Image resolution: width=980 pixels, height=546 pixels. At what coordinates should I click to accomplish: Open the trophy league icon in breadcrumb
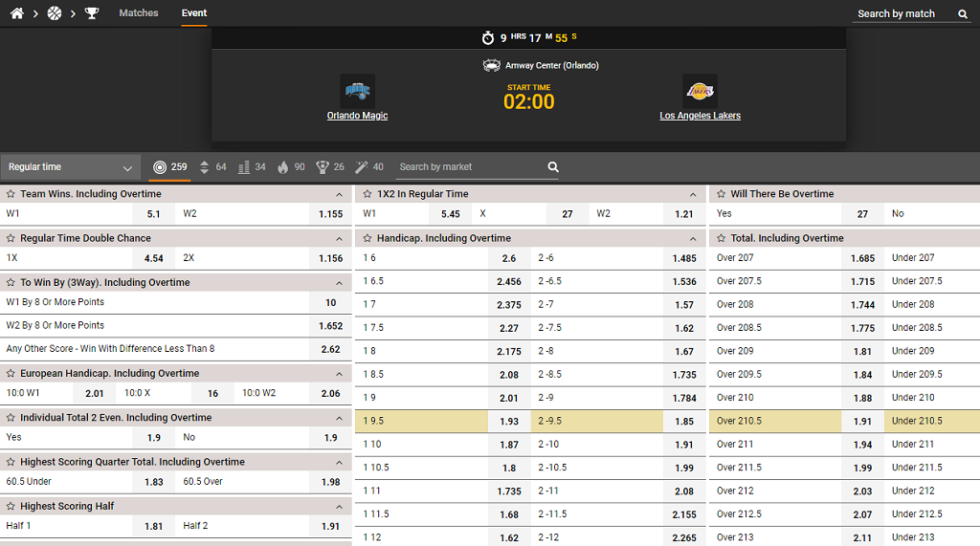(92, 13)
